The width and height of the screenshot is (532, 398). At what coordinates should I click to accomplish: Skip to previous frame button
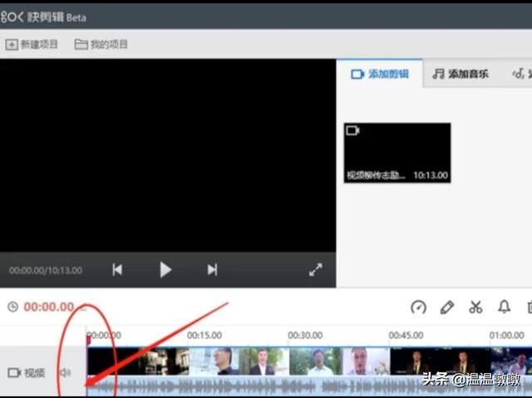pos(117,269)
